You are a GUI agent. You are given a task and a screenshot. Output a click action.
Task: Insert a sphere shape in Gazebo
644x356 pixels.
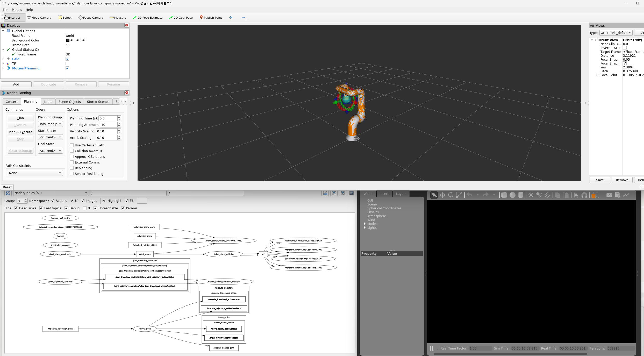513,195
